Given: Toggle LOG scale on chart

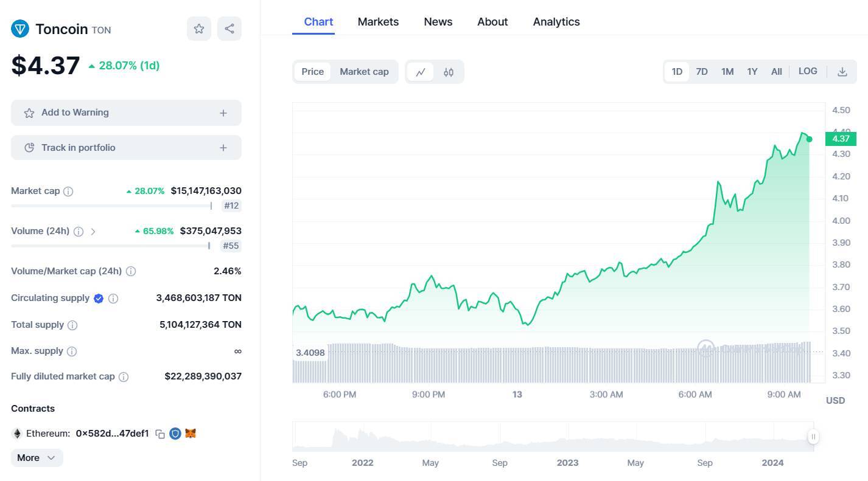Looking at the screenshot, I should point(808,71).
